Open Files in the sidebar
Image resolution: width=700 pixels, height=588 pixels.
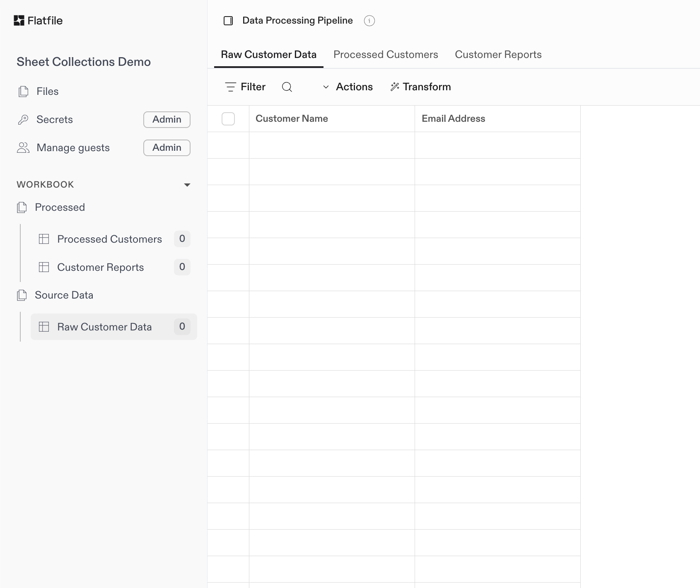[48, 92]
